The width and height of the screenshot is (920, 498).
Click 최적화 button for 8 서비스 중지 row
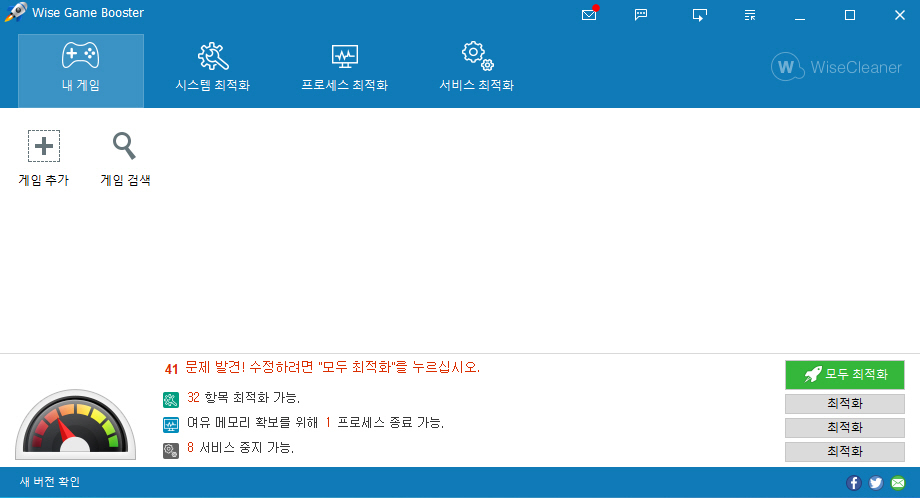click(x=844, y=452)
